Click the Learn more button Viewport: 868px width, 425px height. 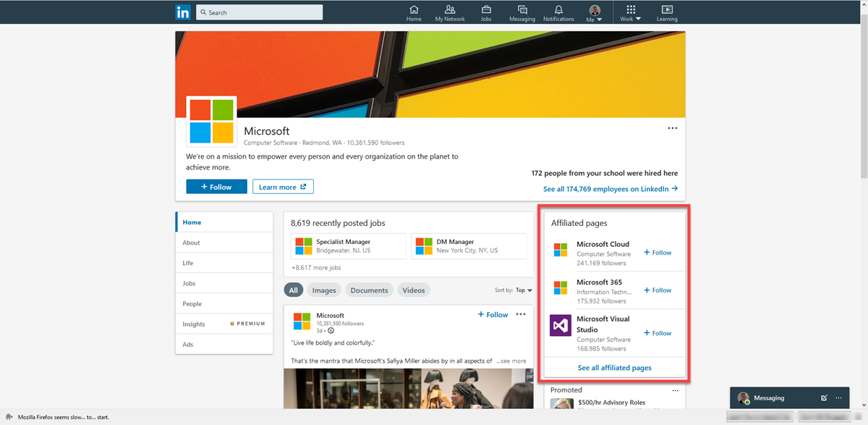(283, 186)
